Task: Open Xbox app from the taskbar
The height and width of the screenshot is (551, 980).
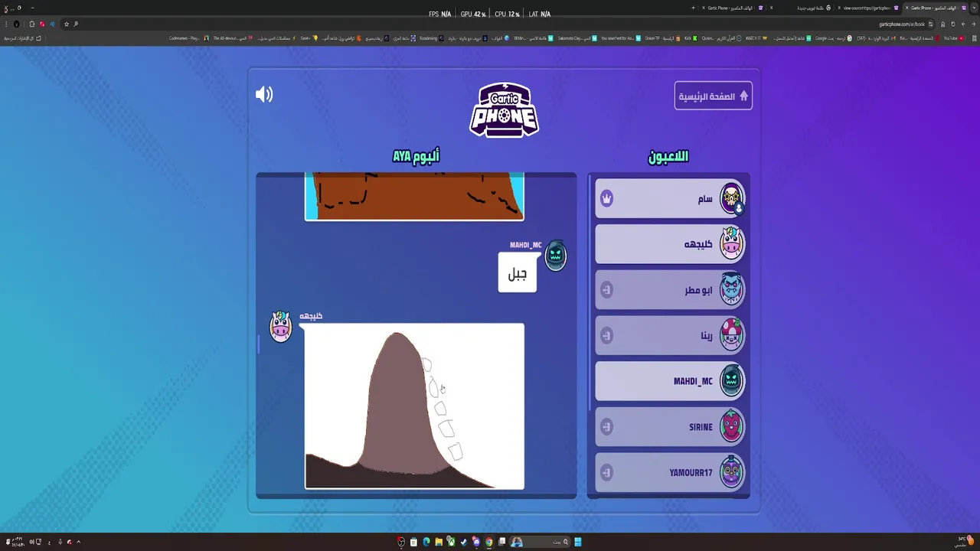Action: [451, 542]
